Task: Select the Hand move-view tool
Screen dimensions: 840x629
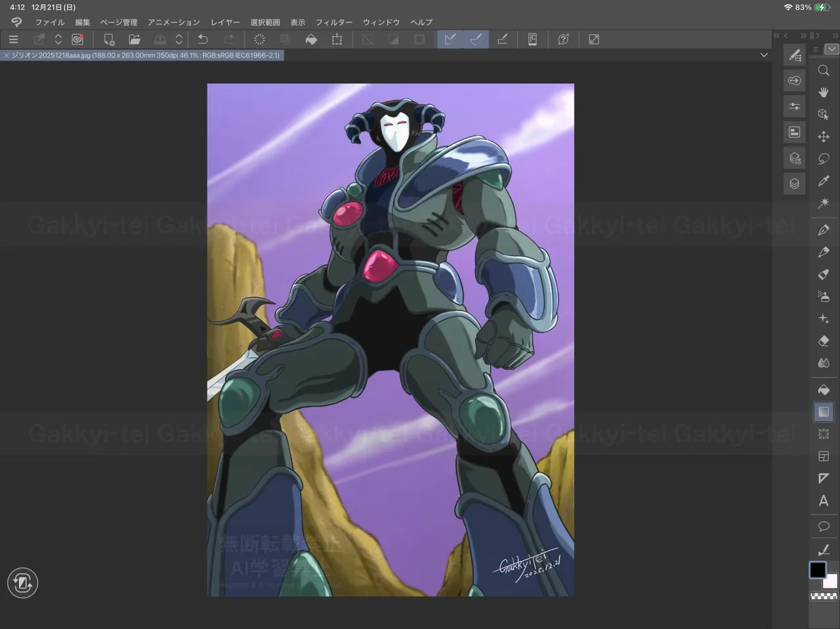Action: tap(824, 92)
